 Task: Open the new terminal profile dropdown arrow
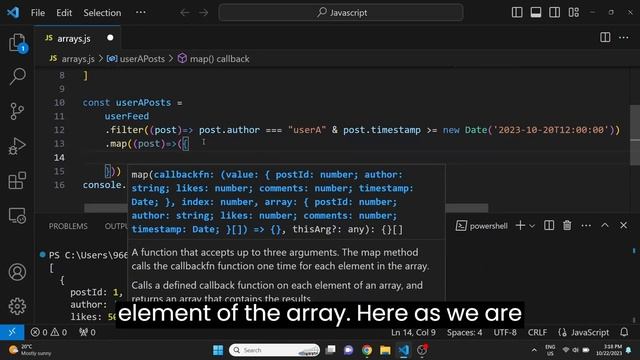coord(532,226)
